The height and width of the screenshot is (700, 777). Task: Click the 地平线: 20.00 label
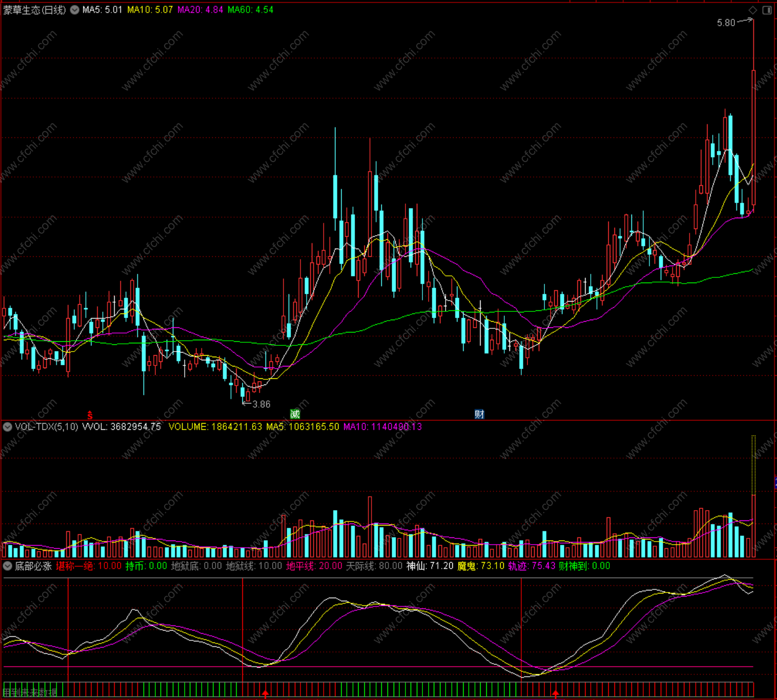tap(314, 566)
